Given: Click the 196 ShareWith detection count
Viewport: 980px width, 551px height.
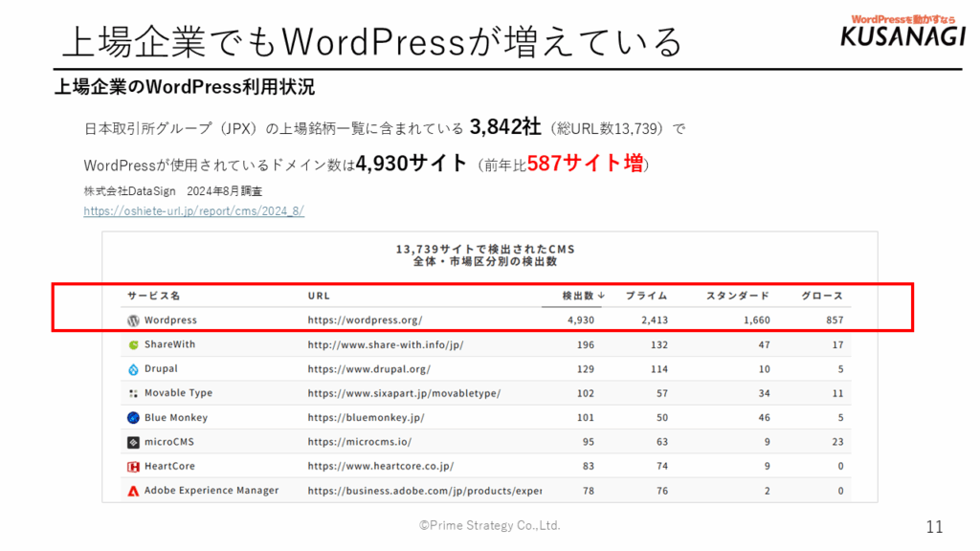Looking at the screenshot, I should pos(586,344).
